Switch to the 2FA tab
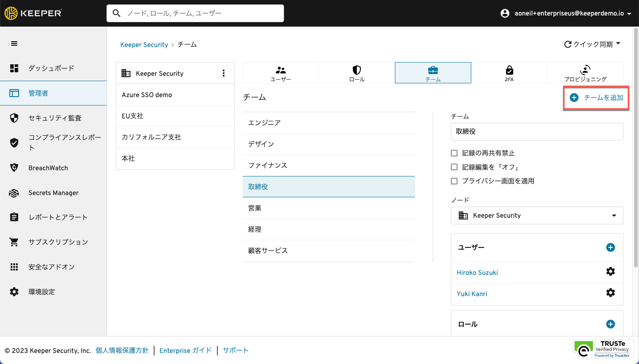The width and height of the screenshot is (639, 364). (x=509, y=73)
